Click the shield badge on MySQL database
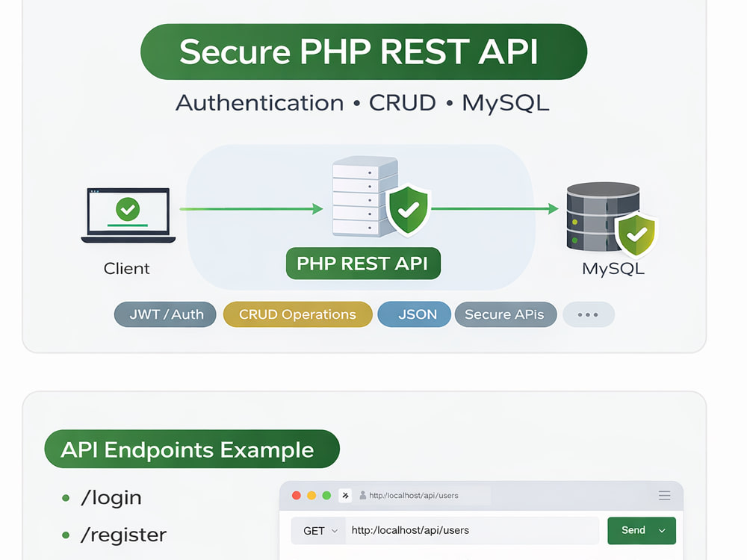This screenshot has width=747, height=560. coord(636,234)
